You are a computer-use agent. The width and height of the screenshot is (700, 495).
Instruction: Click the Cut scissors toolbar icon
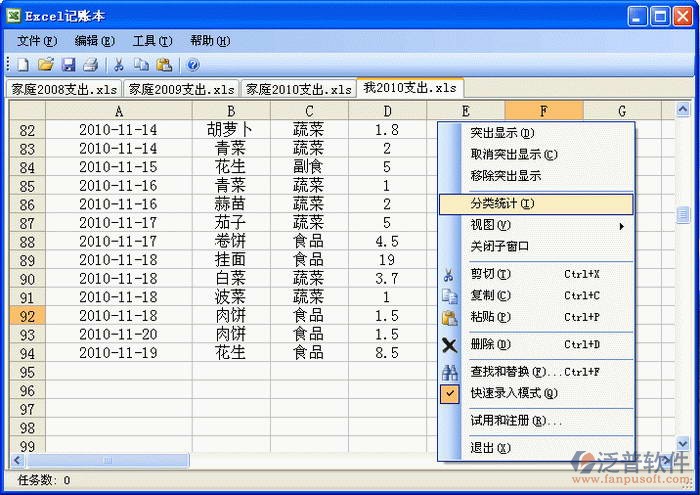click(x=118, y=65)
